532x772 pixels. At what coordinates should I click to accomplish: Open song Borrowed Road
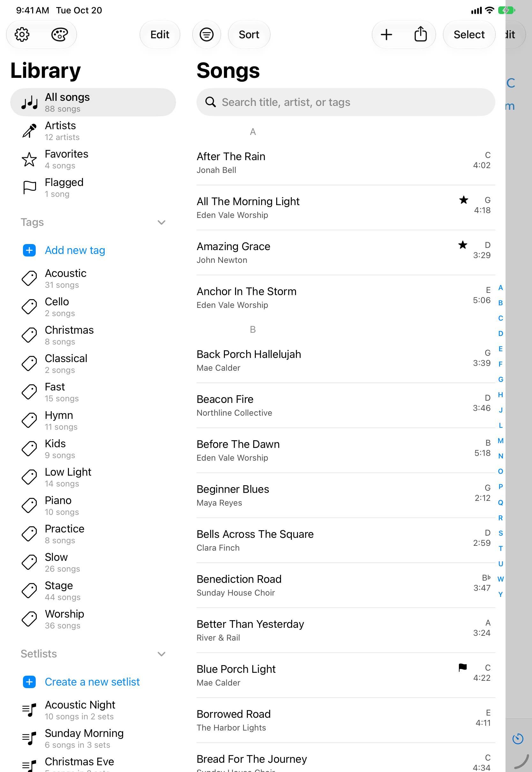(346, 720)
